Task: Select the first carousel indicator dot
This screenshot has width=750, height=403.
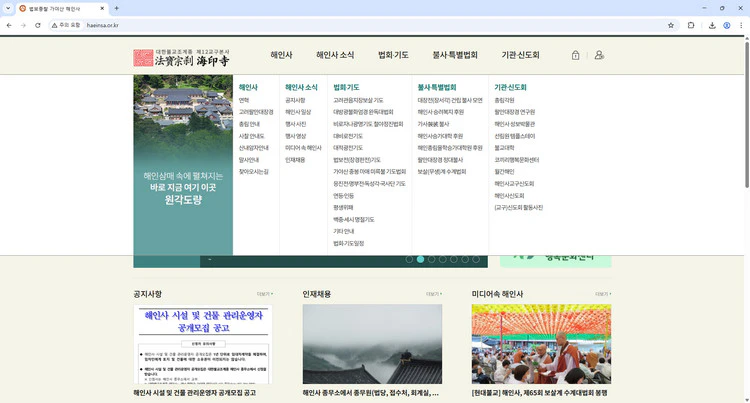Action: pos(409,259)
